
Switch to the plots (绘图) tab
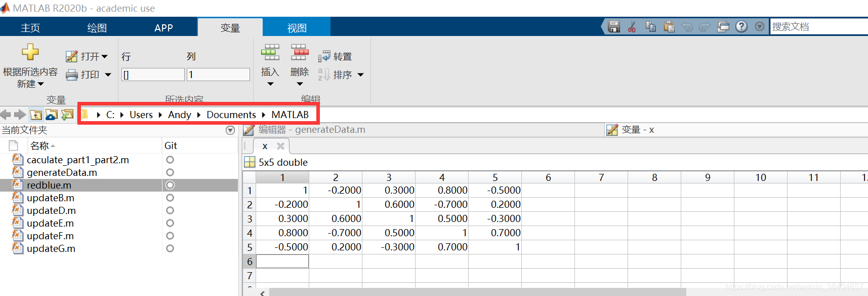coord(97,28)
